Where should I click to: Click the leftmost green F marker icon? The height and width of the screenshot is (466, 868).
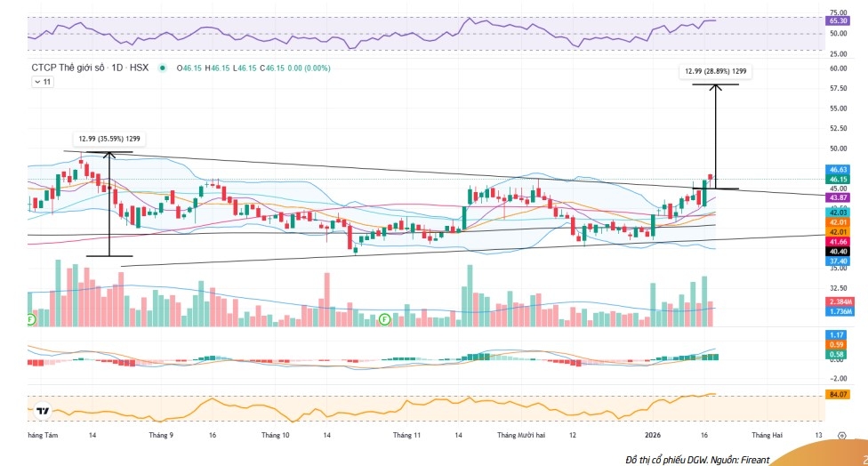tap(31, 317)
